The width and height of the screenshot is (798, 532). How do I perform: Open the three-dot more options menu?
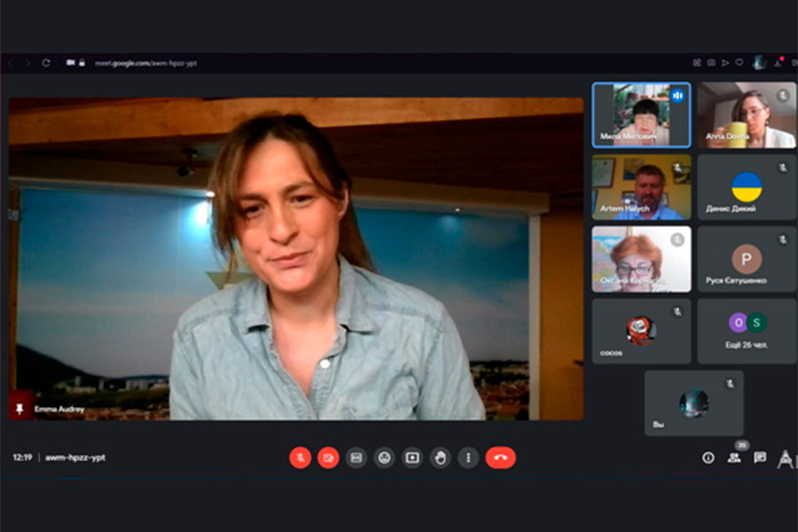pyautogui.click(x=468, y=458)
